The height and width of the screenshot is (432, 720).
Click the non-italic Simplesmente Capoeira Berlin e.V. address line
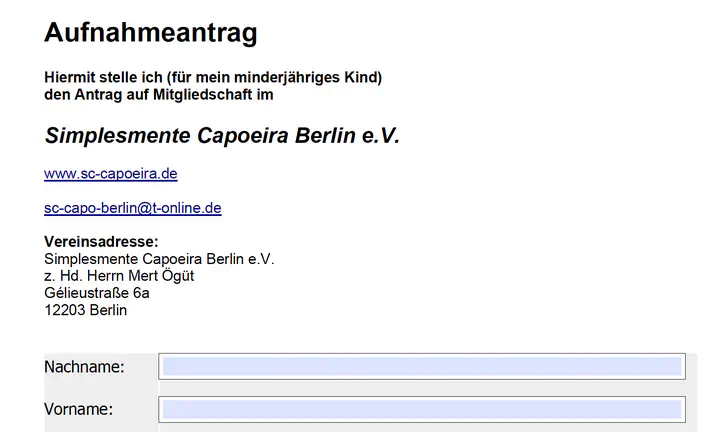pyautogui.click(x=159, y=259)
